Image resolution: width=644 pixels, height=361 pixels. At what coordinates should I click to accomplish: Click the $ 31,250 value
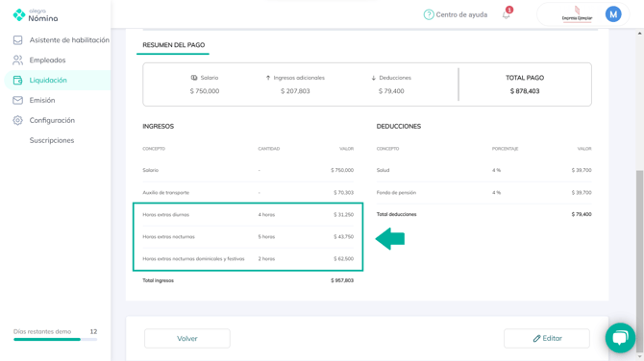(x=343, y=214)
